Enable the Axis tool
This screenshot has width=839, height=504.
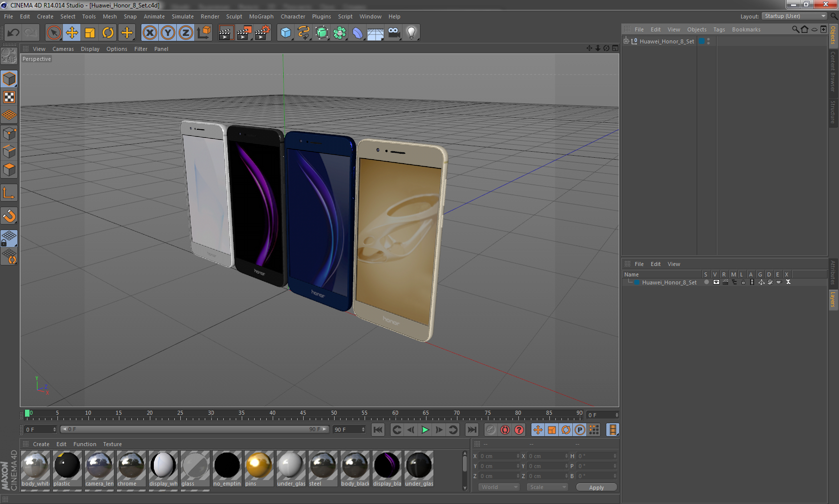9,193
